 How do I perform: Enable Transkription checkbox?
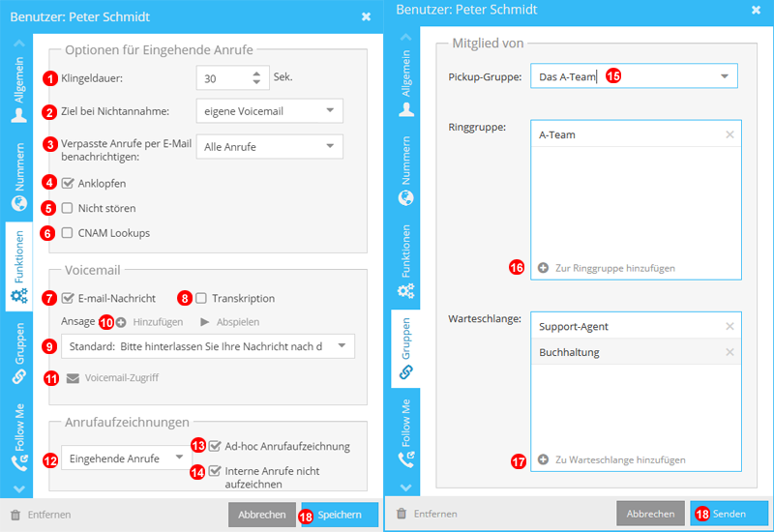tap(201, 298)
